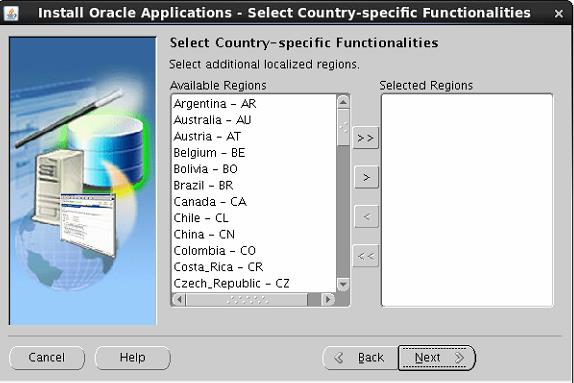Close the Install Oracle Applications window
Screen dimensions: 574x383
(x=559, y=14)
